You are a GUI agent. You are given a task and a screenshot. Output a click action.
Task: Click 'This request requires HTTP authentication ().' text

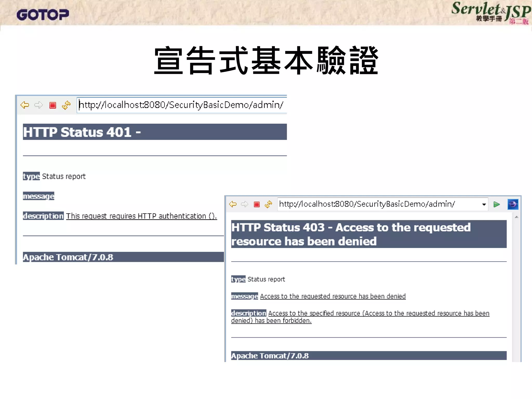tap(141, 216)
